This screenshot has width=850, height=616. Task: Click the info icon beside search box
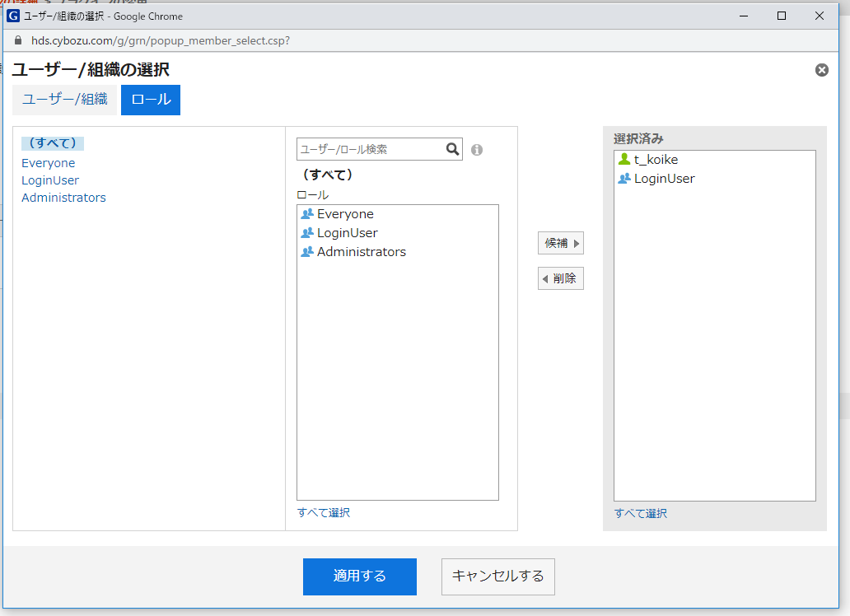click(477, 150)
